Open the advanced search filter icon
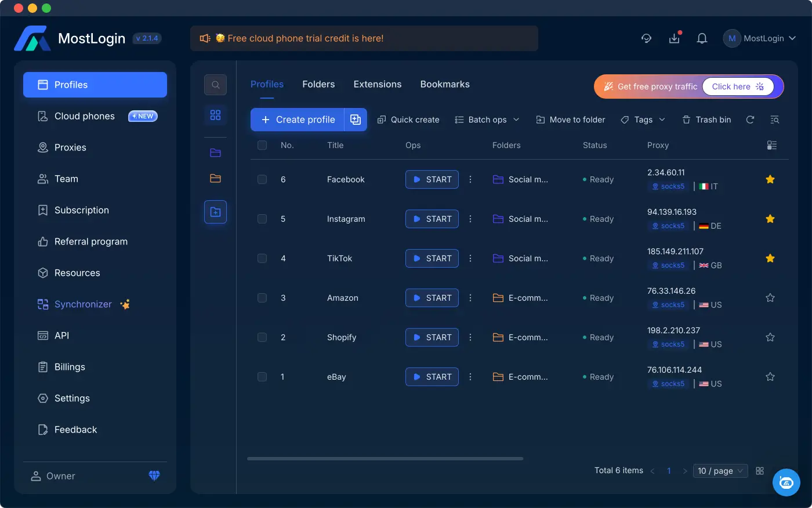Viewport: 812px width, 508px height. [x=774, y=120]
